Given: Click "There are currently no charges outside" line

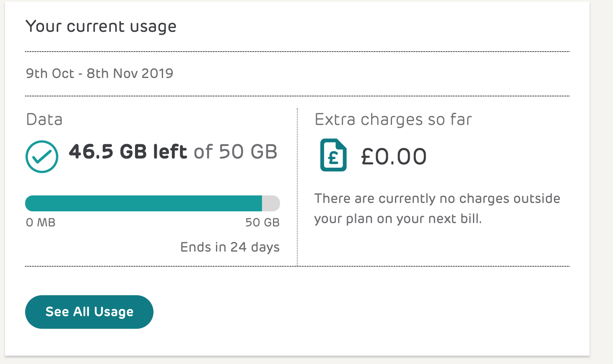Looking at the screenshot, I should (437, 198).
